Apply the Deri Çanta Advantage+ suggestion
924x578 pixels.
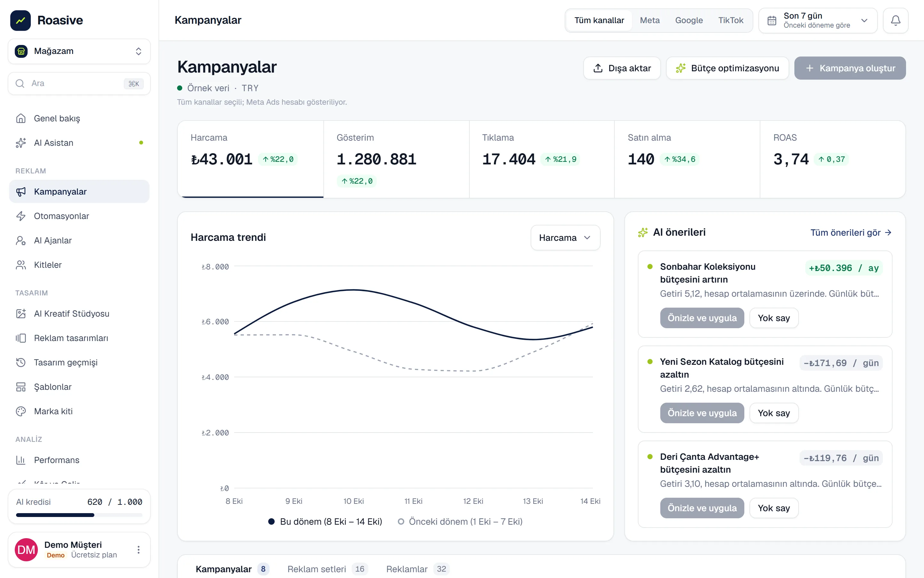click(702, 508)
